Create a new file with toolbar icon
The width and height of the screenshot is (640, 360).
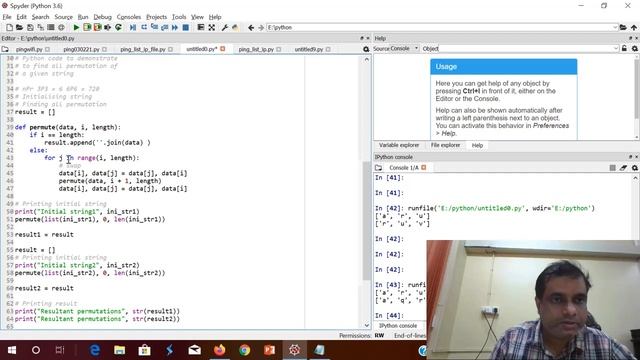click(9, 27)
